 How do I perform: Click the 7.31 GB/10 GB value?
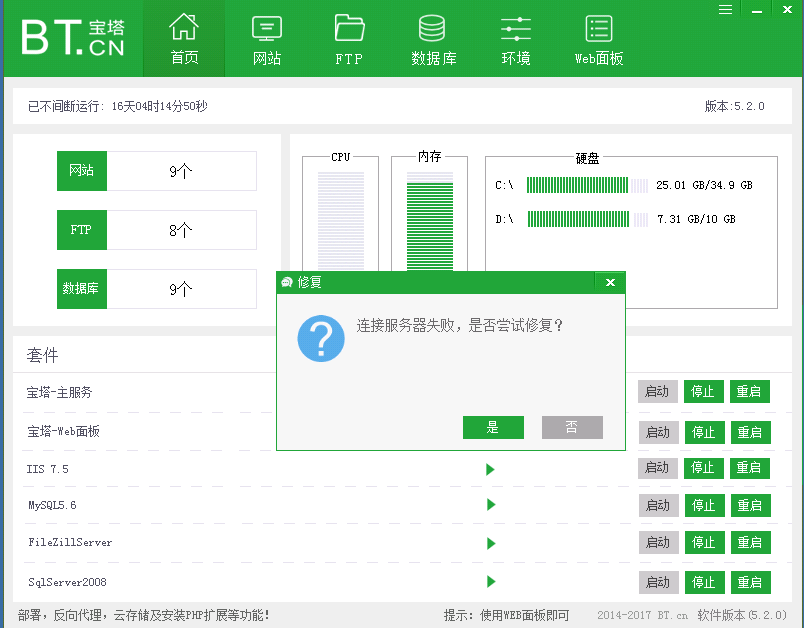(x=696, y=219)
